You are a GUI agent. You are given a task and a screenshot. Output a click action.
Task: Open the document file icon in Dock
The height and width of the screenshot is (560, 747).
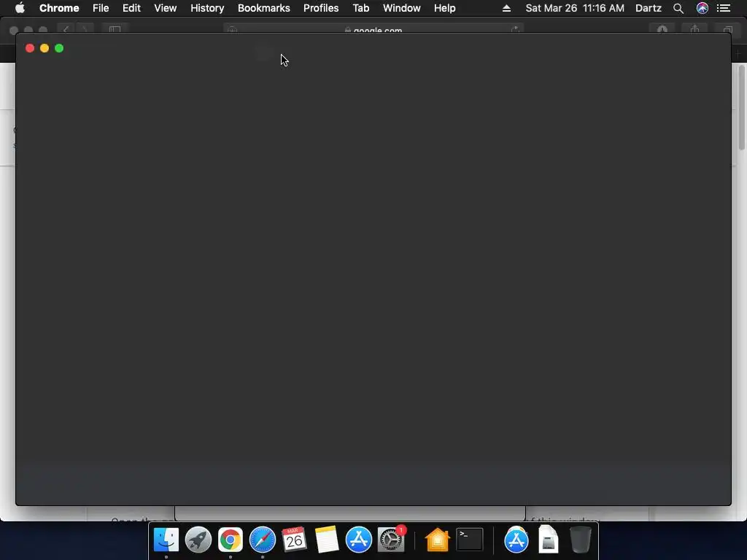click(549, 539)
